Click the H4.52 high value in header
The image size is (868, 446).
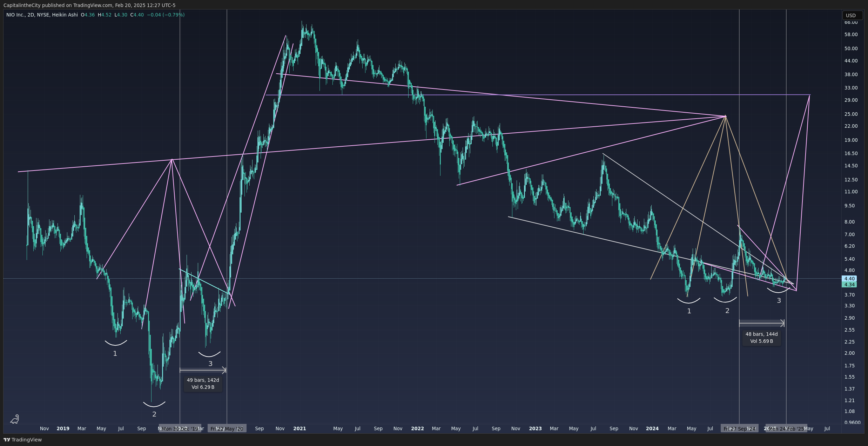105,15
